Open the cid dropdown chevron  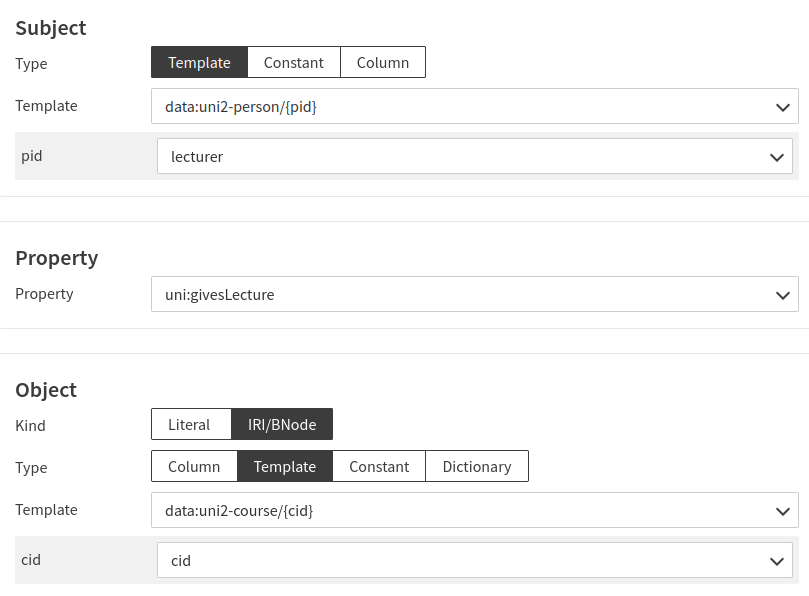[x=775, y=561]
